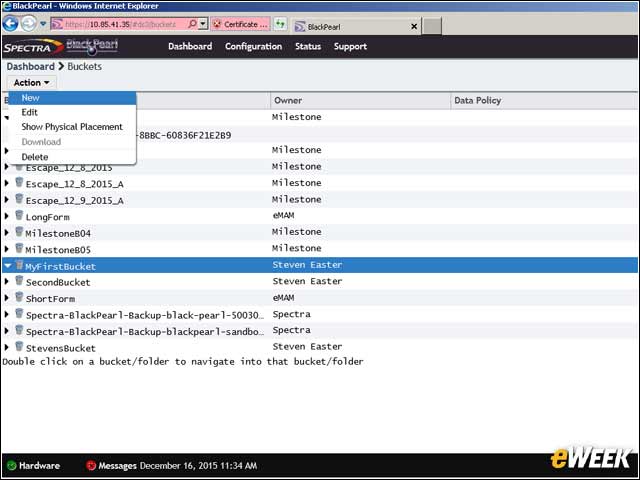The image size is (640, 480).
Task: Click the Escape_12_9_2015_A bucket icon
Action: [19, 199]
